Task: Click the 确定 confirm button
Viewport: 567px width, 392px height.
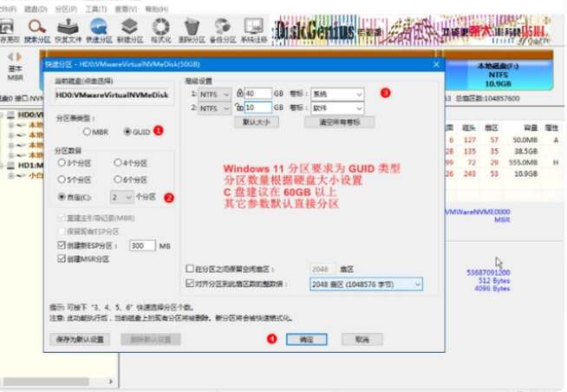Action: click(305, 340)
